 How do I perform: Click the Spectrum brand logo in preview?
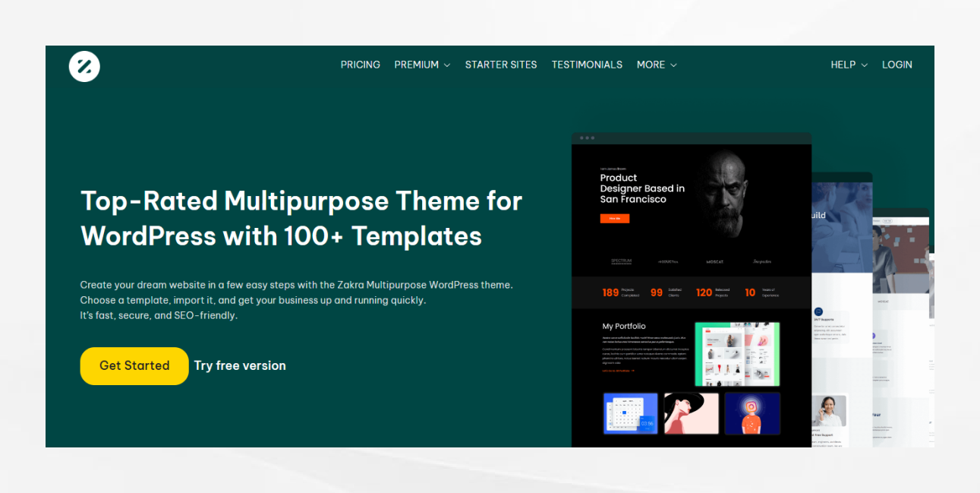pyautogui.click(x=621, y=261)
